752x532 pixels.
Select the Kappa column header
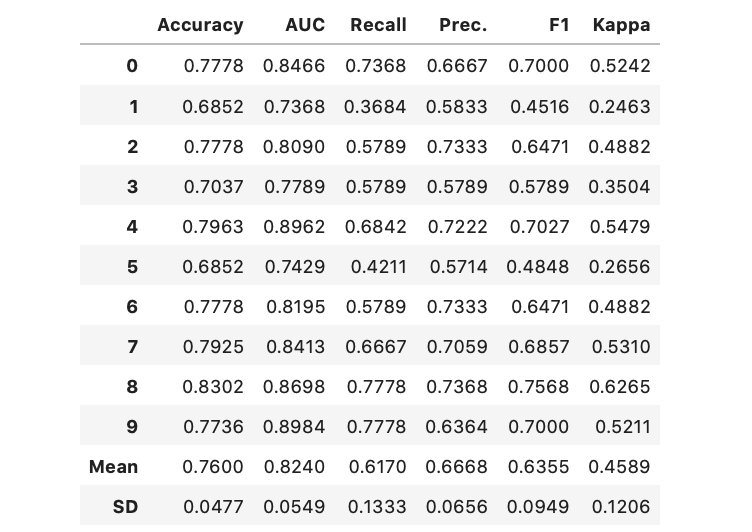[620, 26]
